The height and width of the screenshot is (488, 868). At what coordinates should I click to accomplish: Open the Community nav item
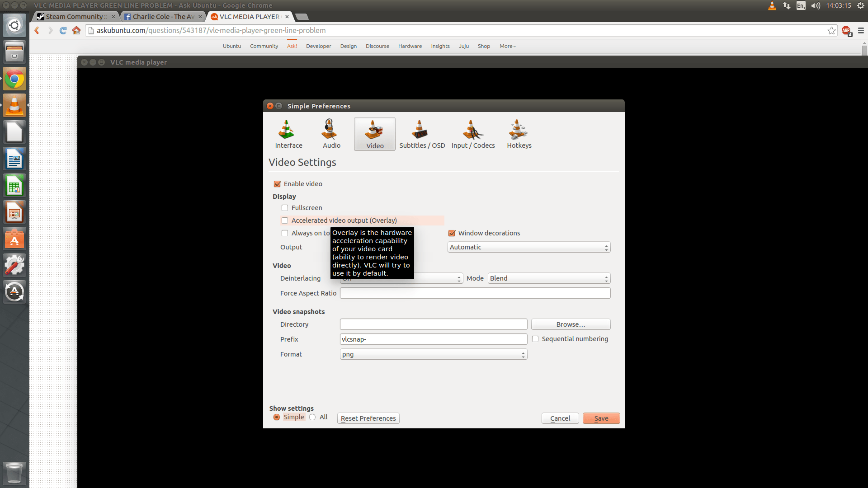(x=264, y=46)
